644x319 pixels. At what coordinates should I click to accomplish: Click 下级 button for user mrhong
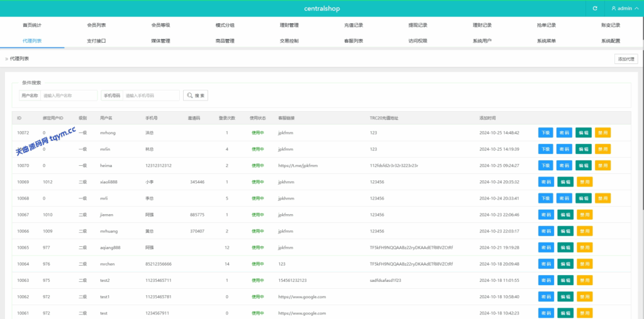[546, 132]
